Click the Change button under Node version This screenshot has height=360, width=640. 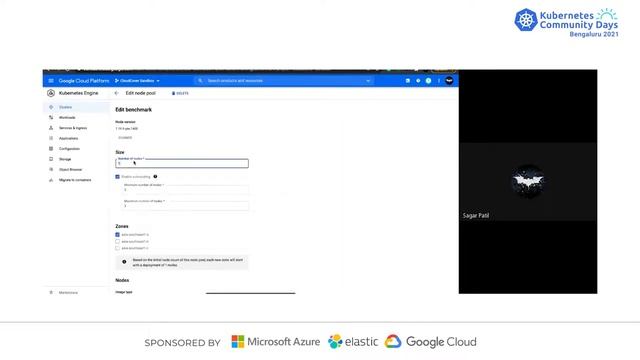point(125,138)
